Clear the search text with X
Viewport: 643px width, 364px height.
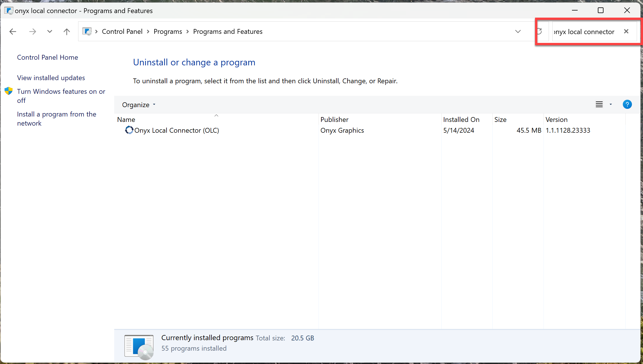pyautogui.click(x=626, y=31)
